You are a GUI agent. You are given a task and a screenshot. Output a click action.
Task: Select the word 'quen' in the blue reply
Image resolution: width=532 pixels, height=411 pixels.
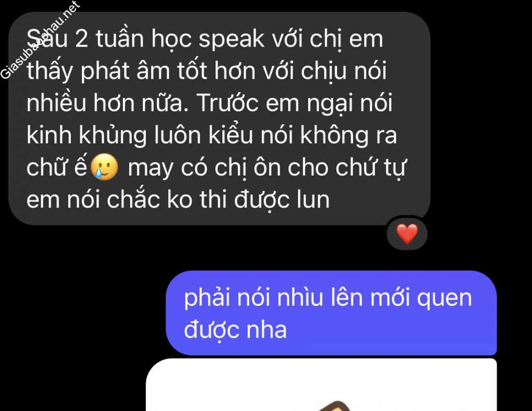[444, 299]
